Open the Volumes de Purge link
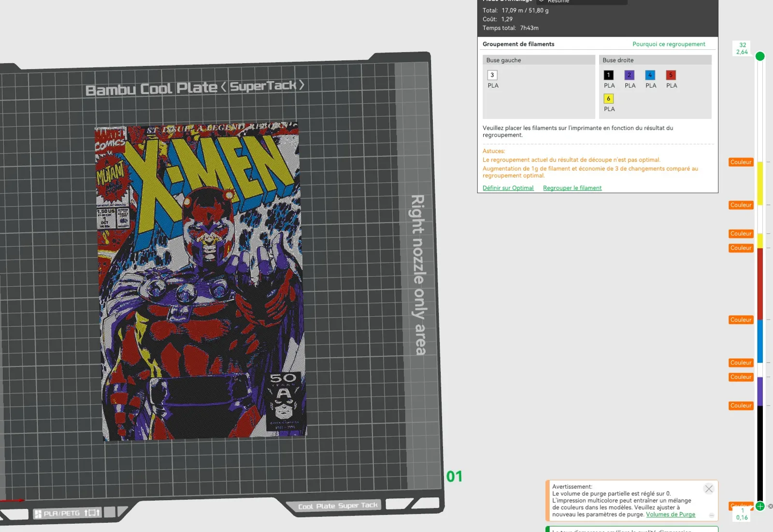Screen dimensions: 773x532 671,514
